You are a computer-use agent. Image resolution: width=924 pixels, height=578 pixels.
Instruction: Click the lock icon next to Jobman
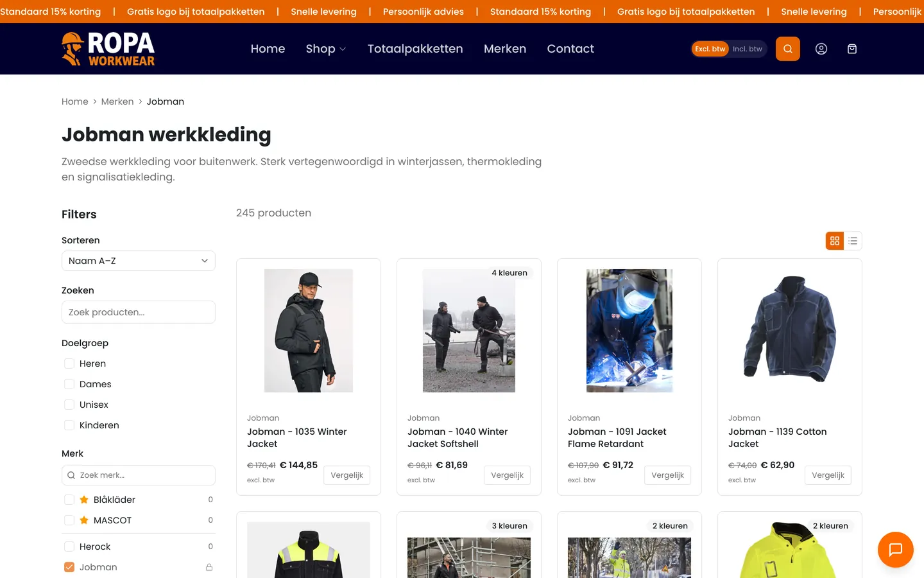[x=209, y=567]
